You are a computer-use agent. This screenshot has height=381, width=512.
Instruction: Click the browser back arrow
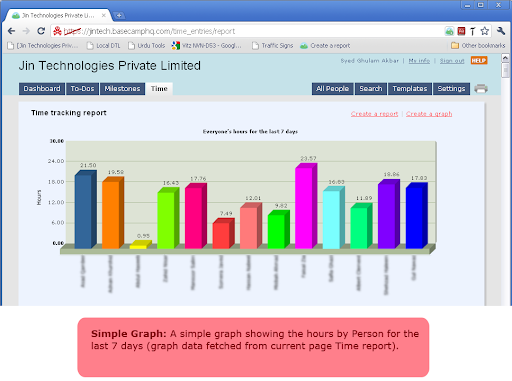click(x=11, y=31)
